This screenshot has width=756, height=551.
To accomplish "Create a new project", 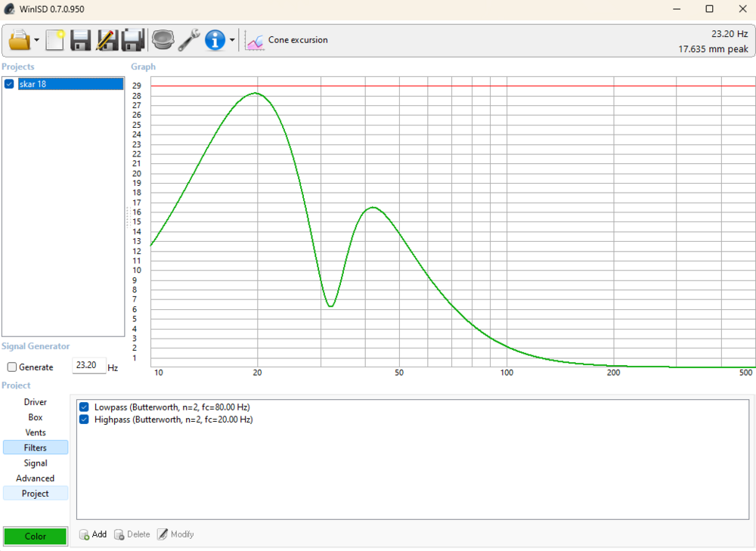I will pos(55,40).
